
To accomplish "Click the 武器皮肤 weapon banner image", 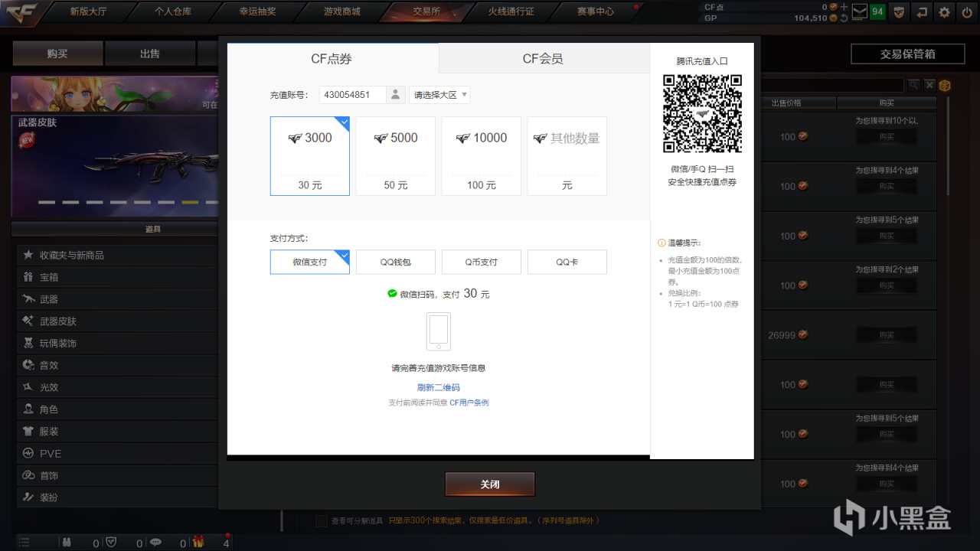I will click(x=116, y=165).
